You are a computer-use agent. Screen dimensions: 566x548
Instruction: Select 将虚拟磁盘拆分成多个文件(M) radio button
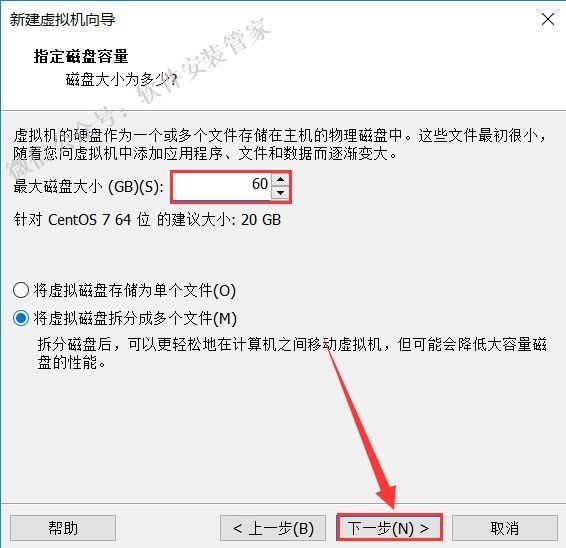coord(21,318)
